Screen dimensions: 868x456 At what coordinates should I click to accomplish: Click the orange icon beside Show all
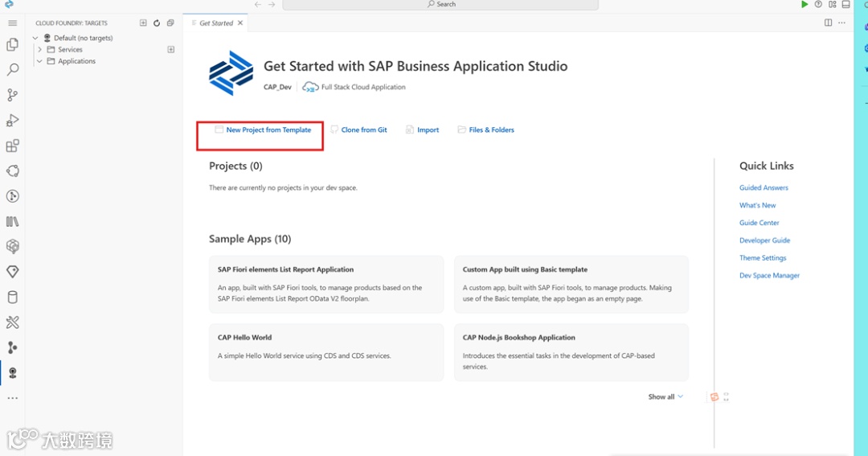(x=714, y=396)
